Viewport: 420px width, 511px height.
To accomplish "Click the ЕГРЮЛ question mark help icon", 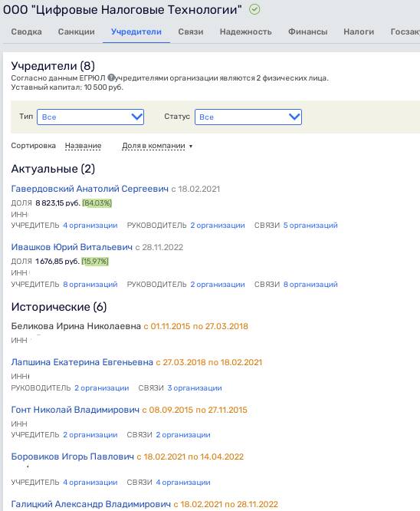I will (x=111, y=78).
